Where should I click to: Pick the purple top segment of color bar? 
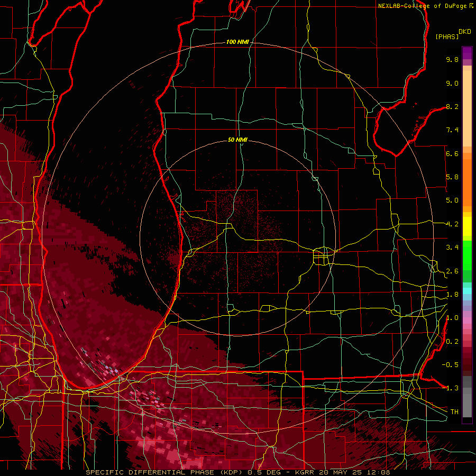(x=467, y=53)
